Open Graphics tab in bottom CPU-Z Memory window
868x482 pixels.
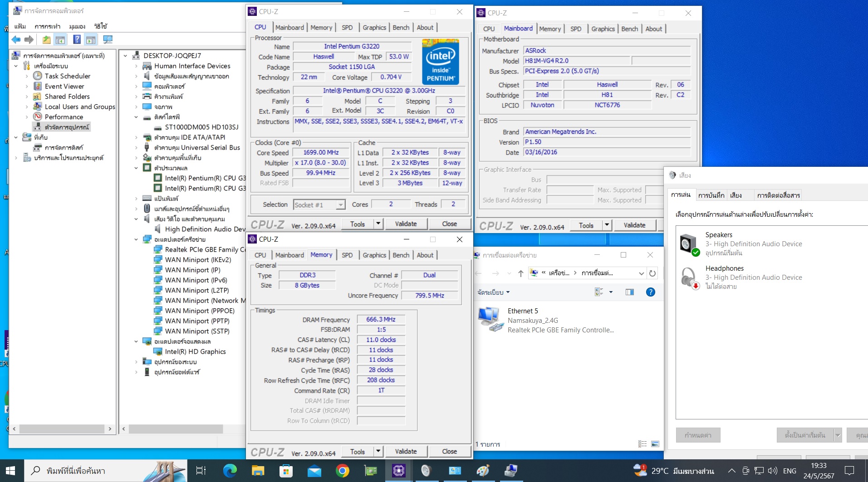[374, 255]
